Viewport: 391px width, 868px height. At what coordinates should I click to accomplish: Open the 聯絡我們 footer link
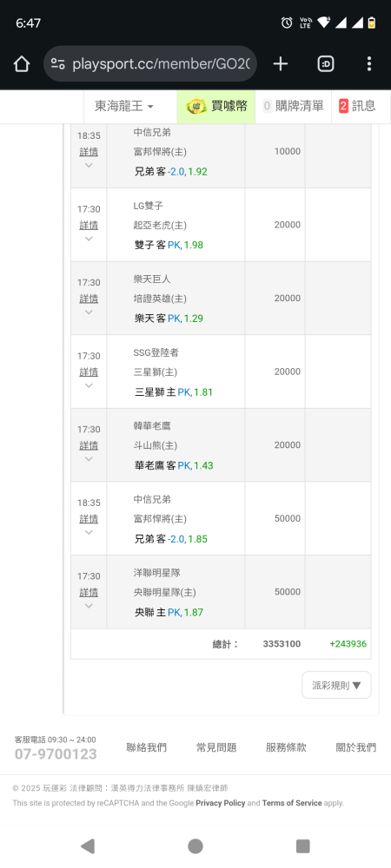pos(146,747)
